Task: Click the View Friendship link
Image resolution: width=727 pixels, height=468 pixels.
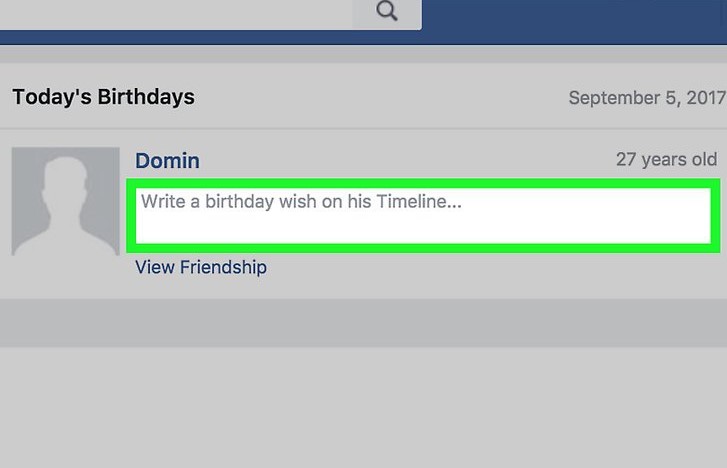Action: 201,267
